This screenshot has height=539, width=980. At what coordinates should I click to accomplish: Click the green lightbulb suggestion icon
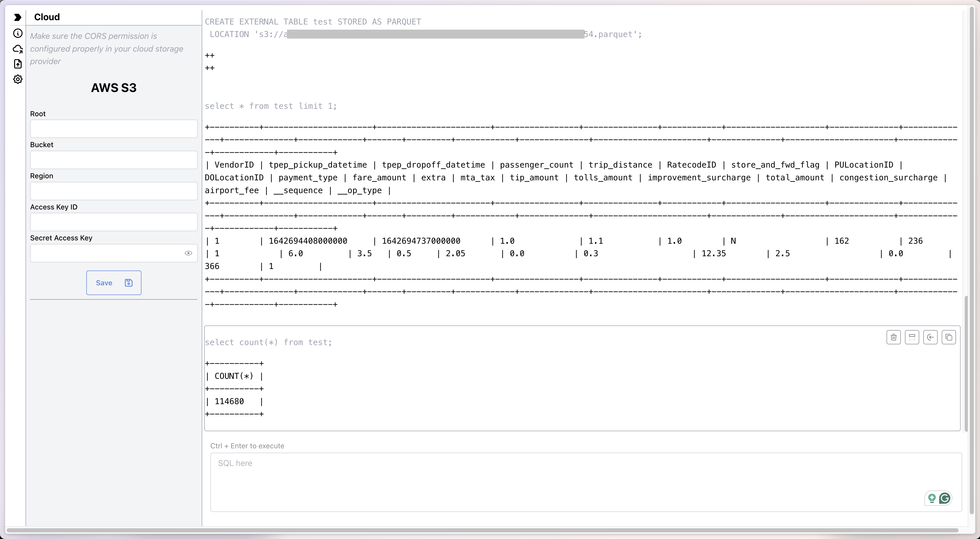tap(932, 498)
